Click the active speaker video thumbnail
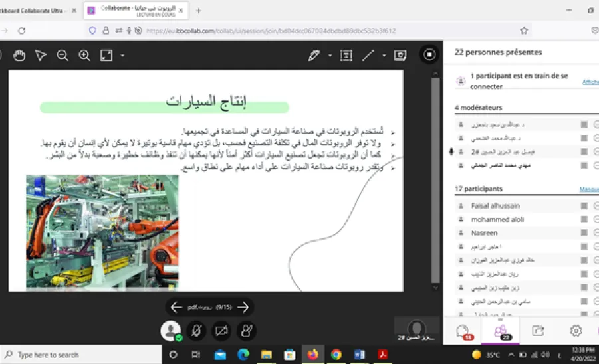This screenshot has width=599, height=364. pyautogui.click(x=416, y=329)
